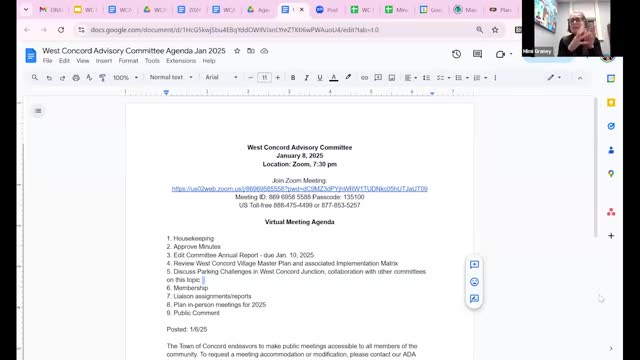Open the highlight color picker
The image size is (640, 360).
click(x=348, y=78)
